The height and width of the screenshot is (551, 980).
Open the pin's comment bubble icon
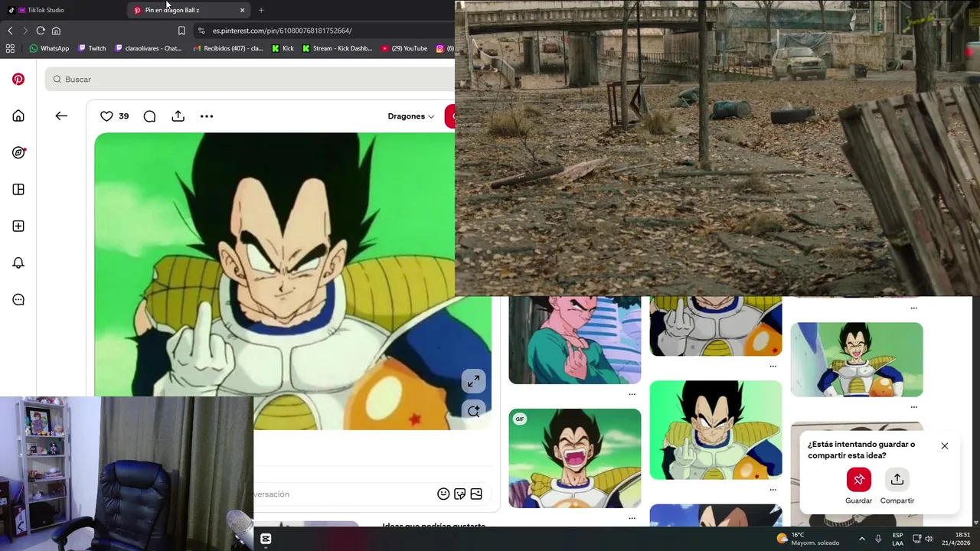coord(149,116)
